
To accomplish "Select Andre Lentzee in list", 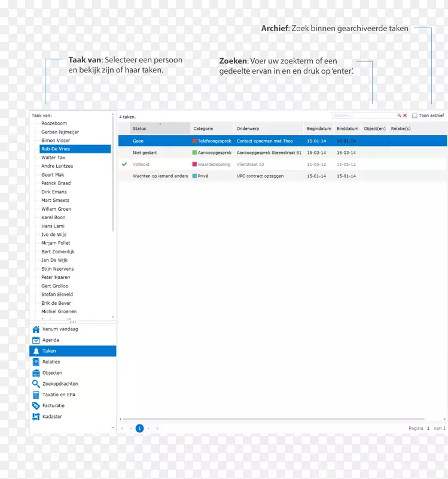I will click(x=57, y=166).
